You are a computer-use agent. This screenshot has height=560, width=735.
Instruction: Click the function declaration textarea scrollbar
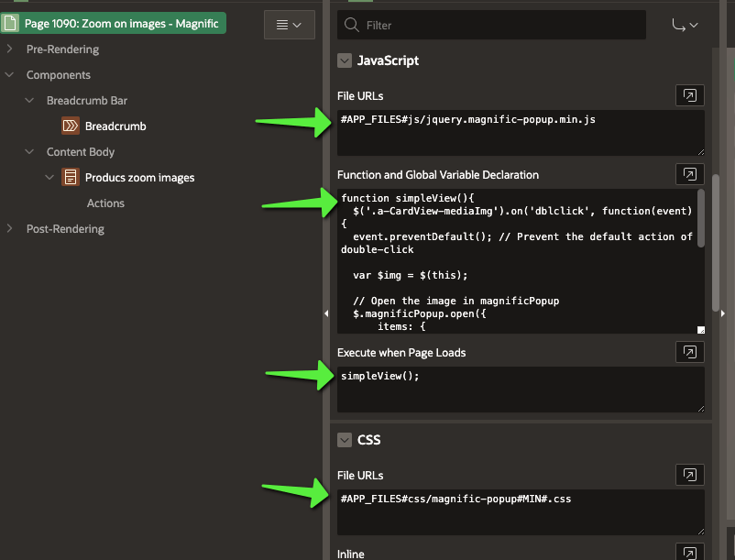click(701, 215)
